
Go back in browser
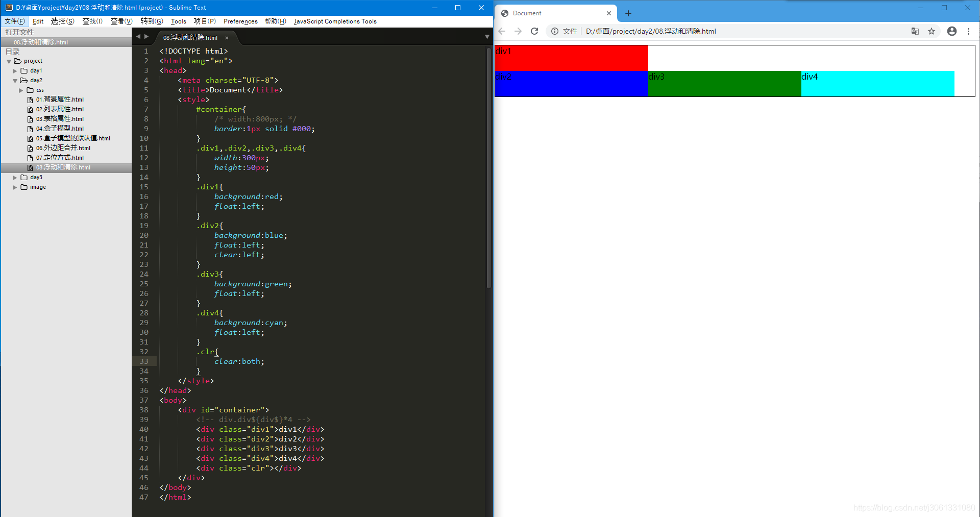coord(502,31)
